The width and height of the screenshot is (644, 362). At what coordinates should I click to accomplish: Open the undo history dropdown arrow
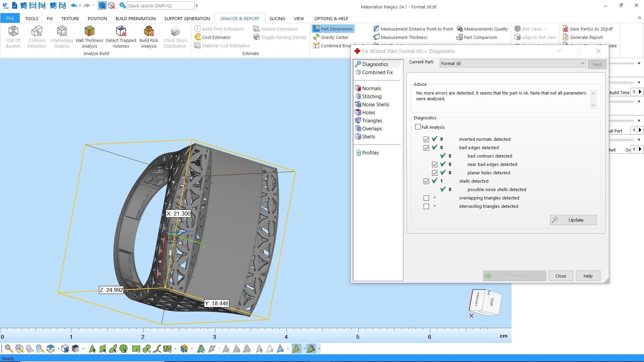[80, 6]
